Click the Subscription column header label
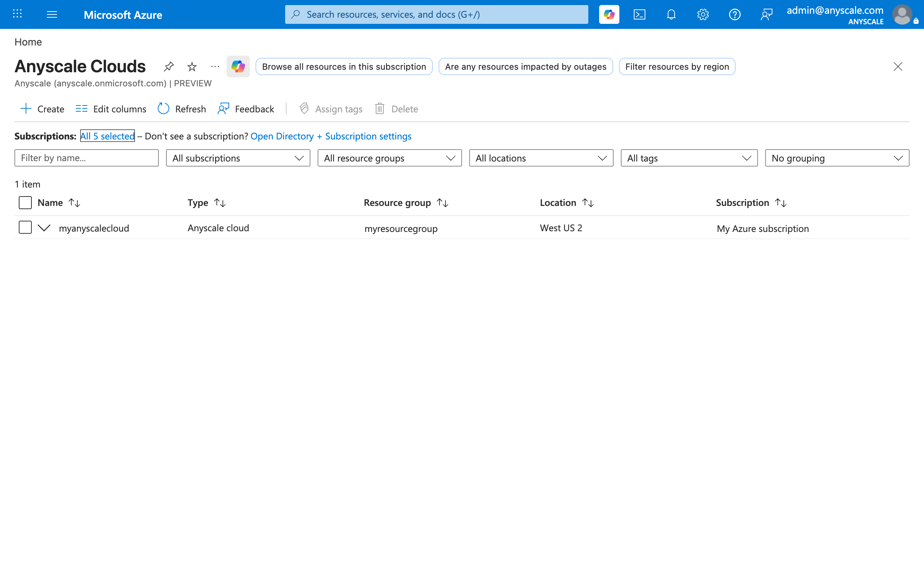Image resolution: width=924 pixels, height=578 pixels. [743, 203]
